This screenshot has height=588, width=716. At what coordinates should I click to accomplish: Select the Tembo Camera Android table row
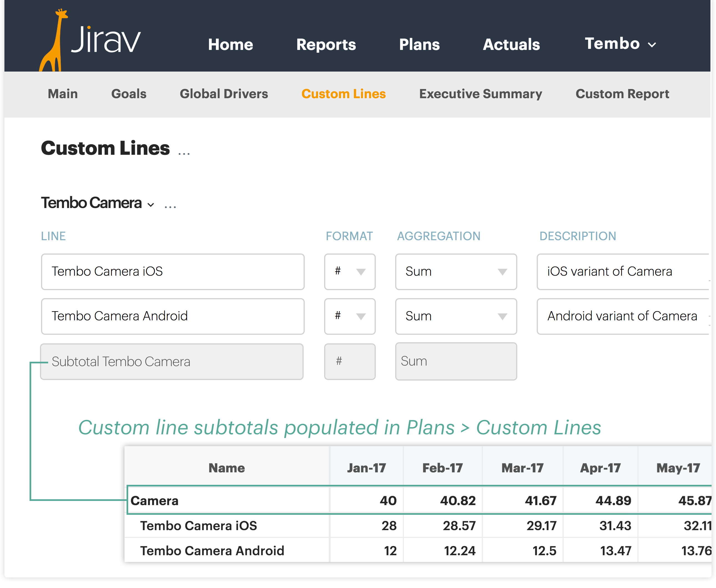click(418, 551)
